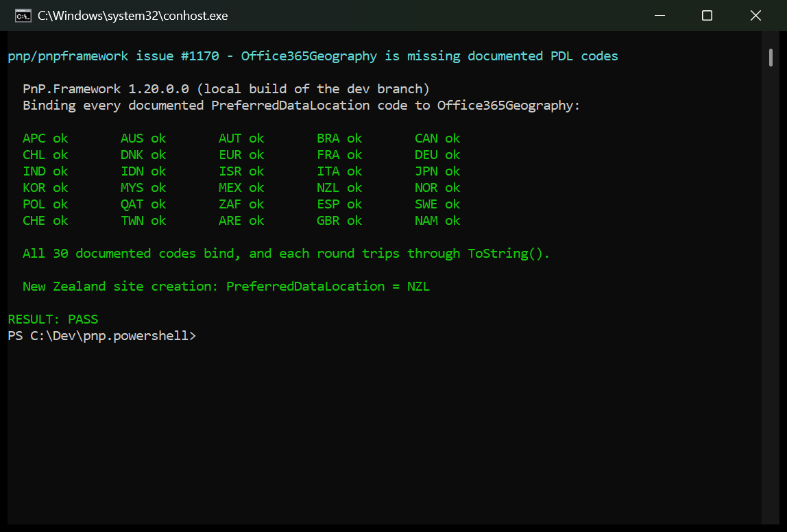
Task: Click the 'KOR ok' result
Action: 45,188
